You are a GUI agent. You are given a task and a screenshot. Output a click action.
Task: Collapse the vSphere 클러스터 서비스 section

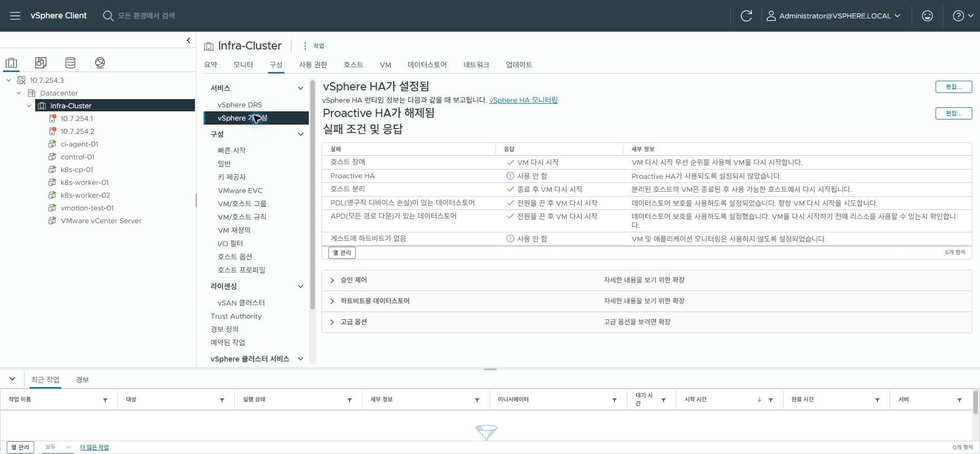(301, 359)
